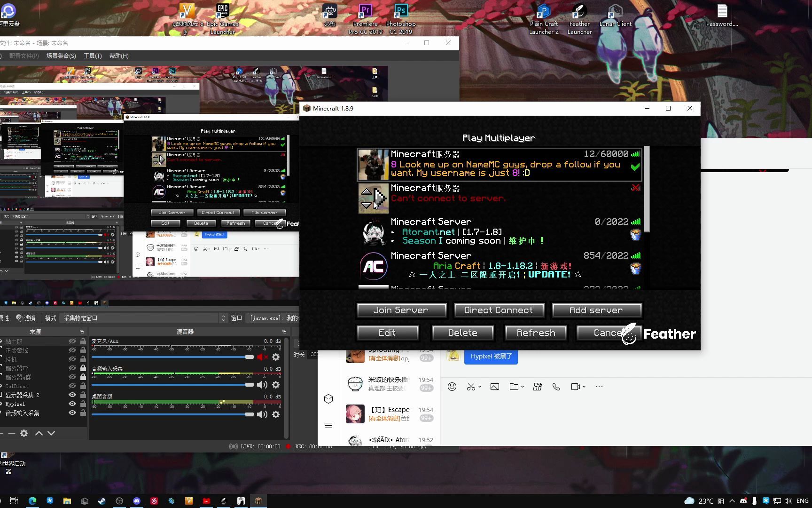The image size is (812, 508).
Task: Click the Add server button
Action: (596, 310)
